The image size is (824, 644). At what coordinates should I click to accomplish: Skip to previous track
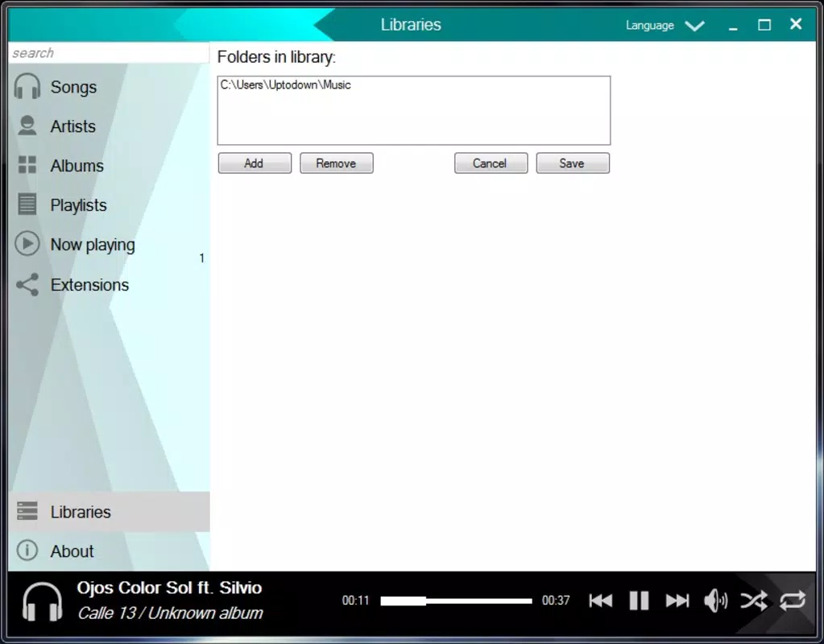click(601, 601)
